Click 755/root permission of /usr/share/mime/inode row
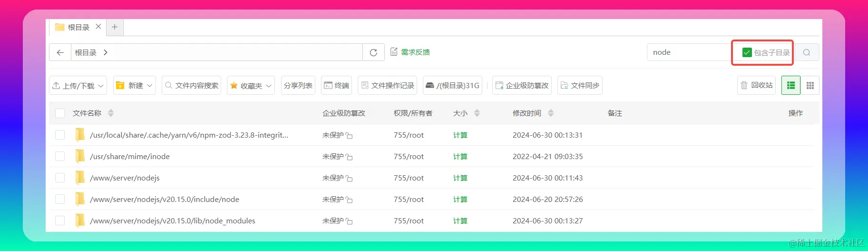 point(409,157)
